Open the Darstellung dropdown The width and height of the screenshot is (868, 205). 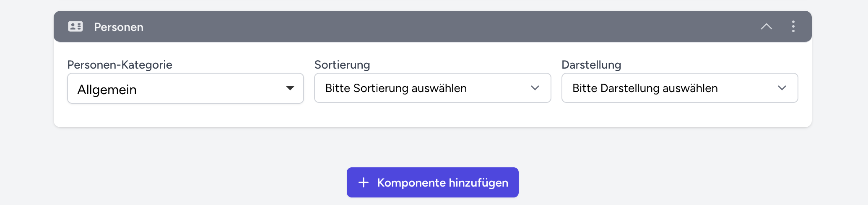coord(679,88)
